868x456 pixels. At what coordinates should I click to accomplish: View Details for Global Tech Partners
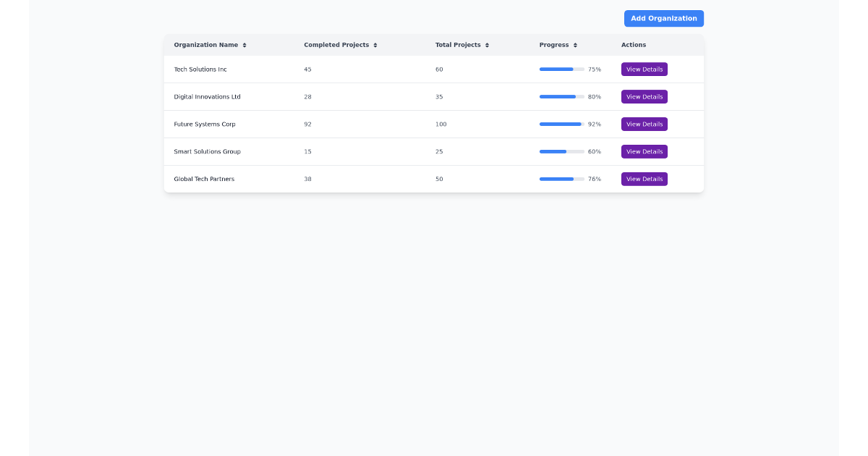coord(644,179)
